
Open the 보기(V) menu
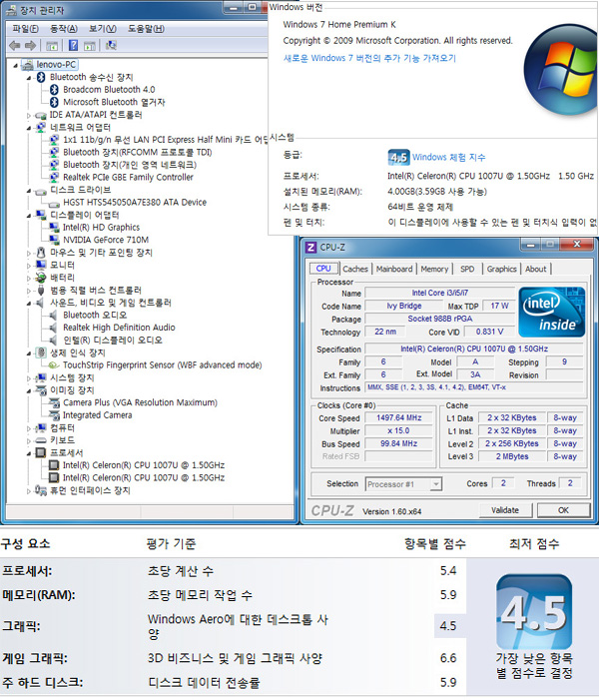click(x=102, y=29)
